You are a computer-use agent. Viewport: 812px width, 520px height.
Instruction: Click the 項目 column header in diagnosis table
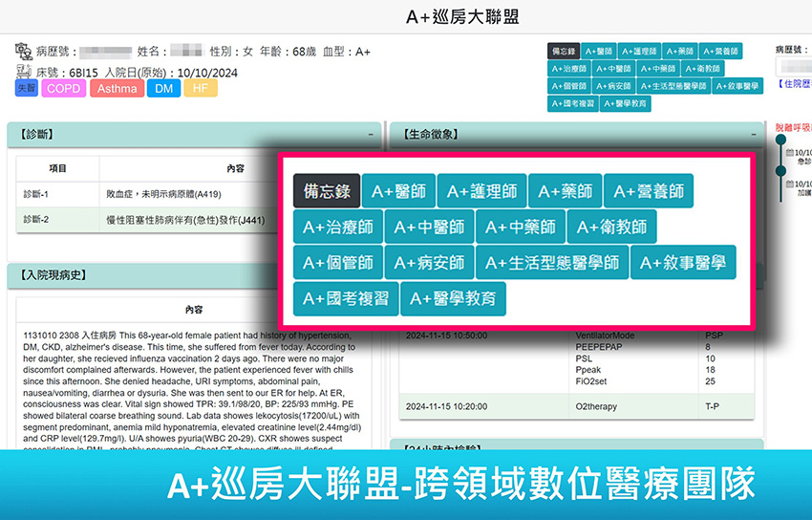click(x=57, y=168)
